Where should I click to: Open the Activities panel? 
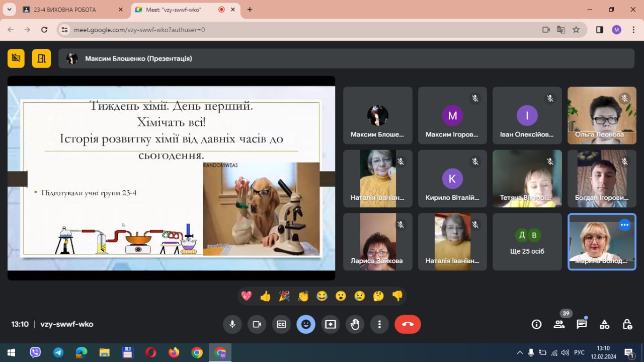pyautogui.click(x=604, y=324)
